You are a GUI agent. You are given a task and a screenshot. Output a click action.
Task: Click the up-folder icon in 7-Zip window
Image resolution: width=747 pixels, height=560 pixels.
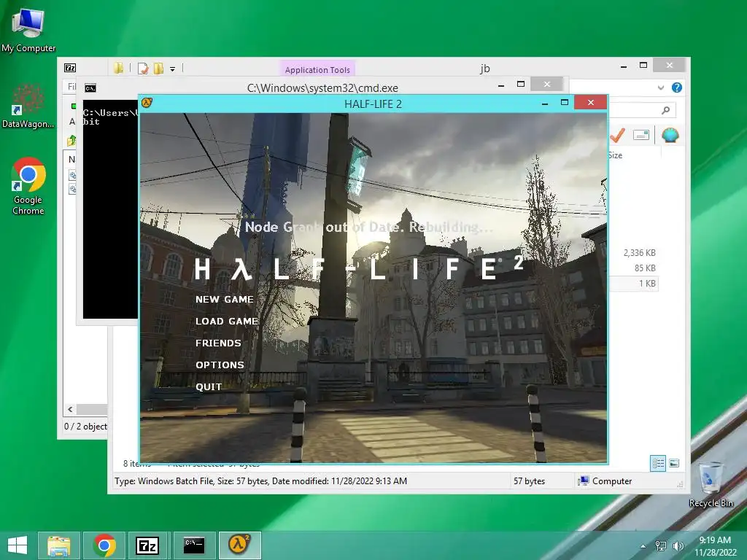[71, 141]
